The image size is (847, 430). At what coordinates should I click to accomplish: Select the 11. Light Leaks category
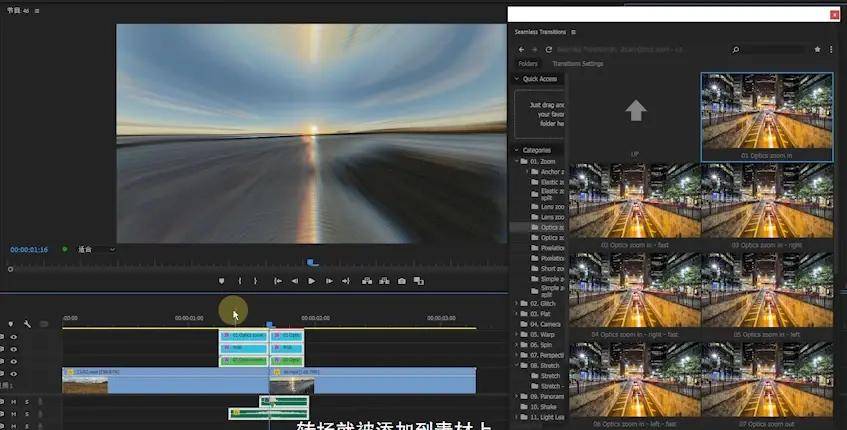[x=542, y=417]
